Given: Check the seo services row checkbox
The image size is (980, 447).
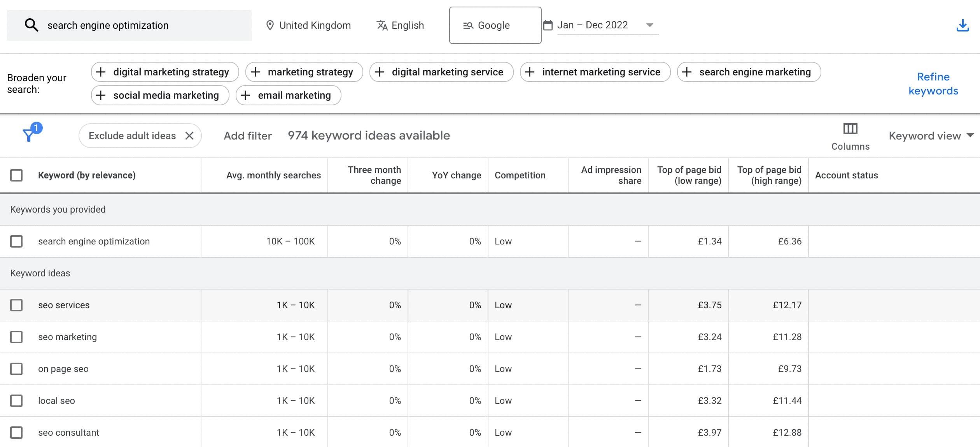Looking at the screenshot, I should click(16, 305).
